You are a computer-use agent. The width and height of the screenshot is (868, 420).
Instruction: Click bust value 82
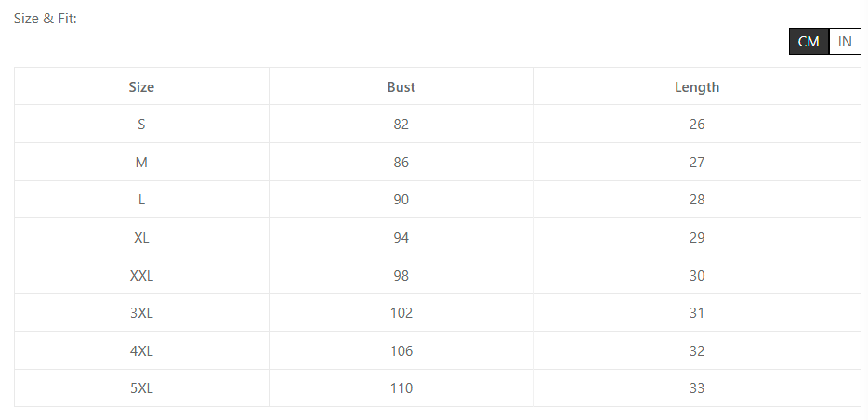click(x=401, y=125)
